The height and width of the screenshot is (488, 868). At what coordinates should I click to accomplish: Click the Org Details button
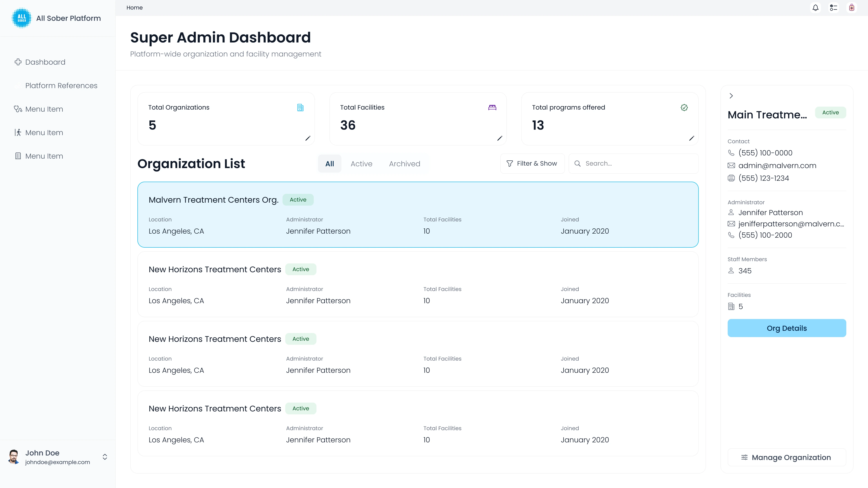coord(787,328)
